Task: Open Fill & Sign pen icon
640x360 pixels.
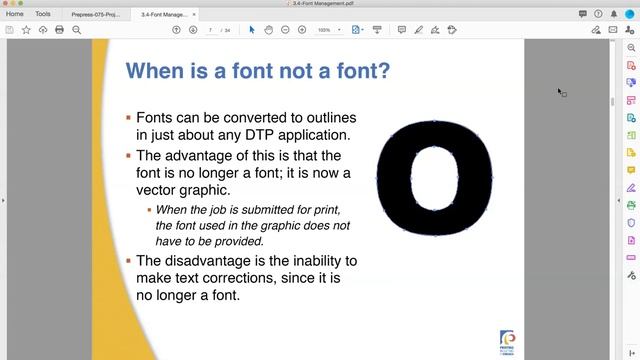Action: pos(596,30)
